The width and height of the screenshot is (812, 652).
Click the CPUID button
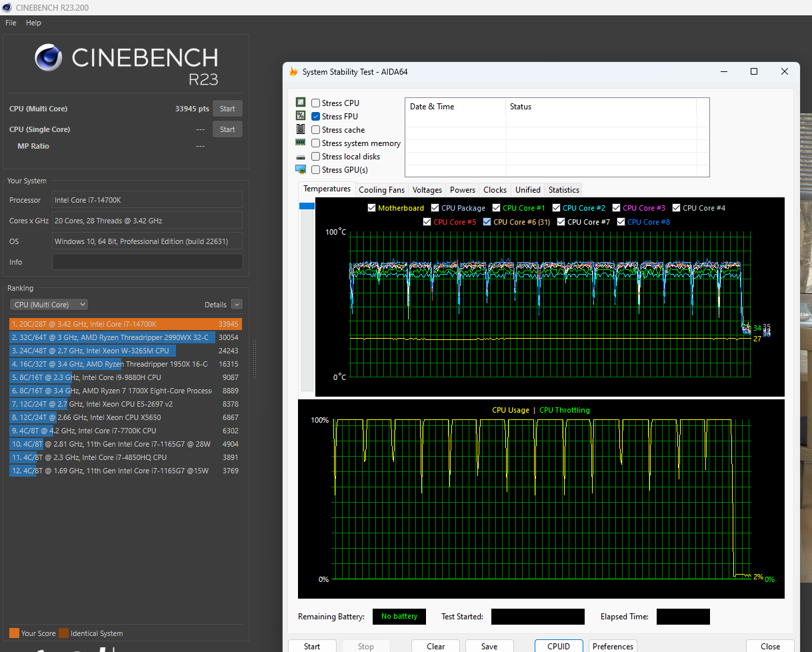[x=559, y=646]
